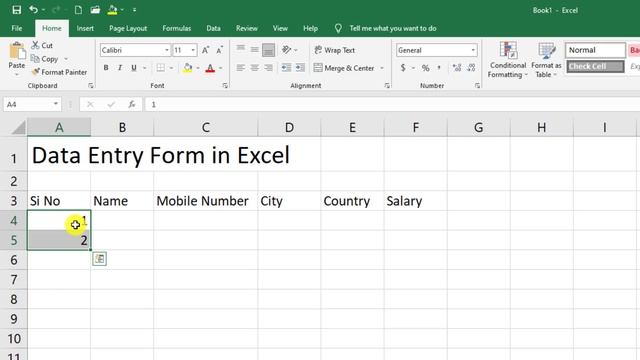Switch to the Page Layout tab
Screen dimensions: 640x360
[128, 28]
